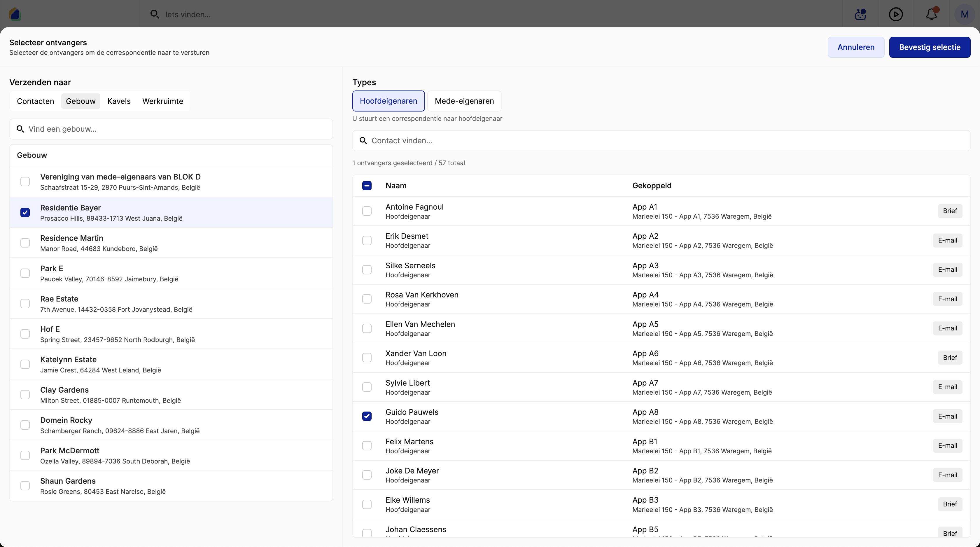
Task: Check Vereniging van mede-eigenaars van BLOK D
Action: point(25,182)
